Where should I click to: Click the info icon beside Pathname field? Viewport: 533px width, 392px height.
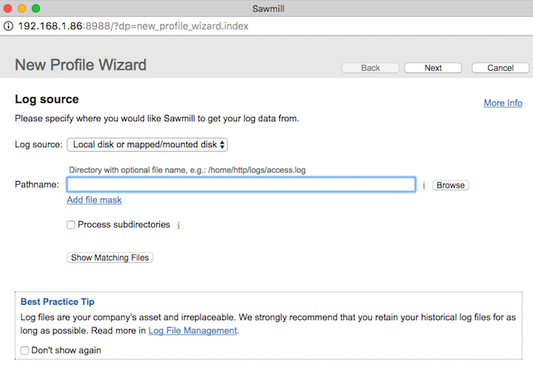click(424, 186)
